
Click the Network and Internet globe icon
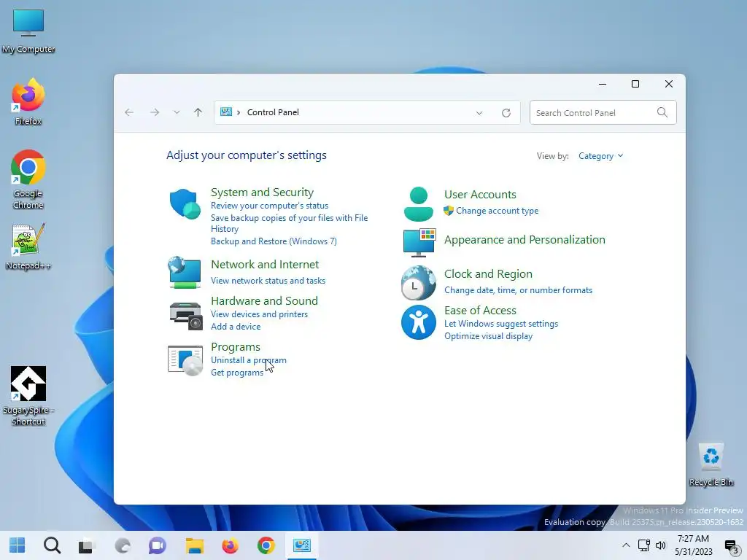coord(185,273)
